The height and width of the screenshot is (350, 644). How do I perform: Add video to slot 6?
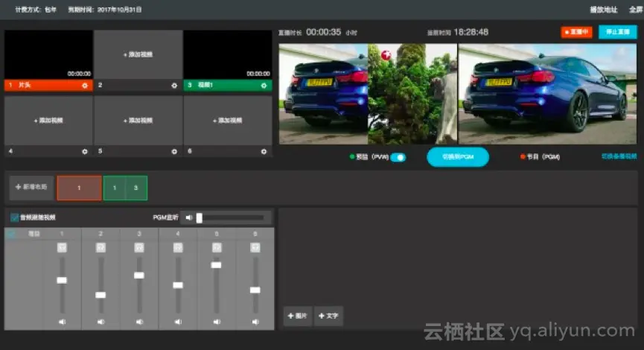[228, 121]
